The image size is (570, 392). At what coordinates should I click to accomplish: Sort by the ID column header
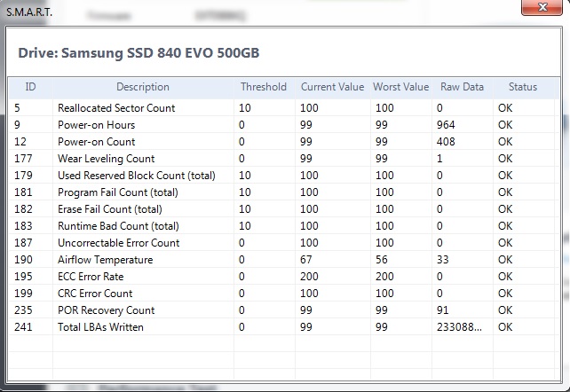30,87
